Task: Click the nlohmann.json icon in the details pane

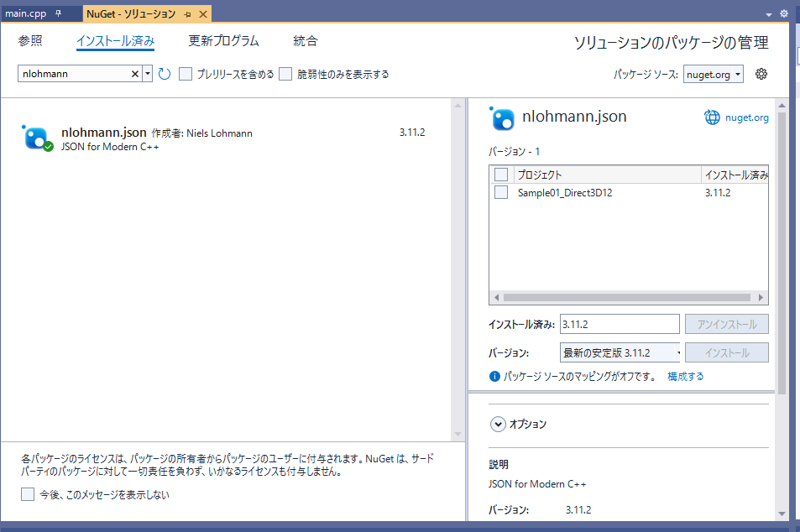Action: point(502,118)
